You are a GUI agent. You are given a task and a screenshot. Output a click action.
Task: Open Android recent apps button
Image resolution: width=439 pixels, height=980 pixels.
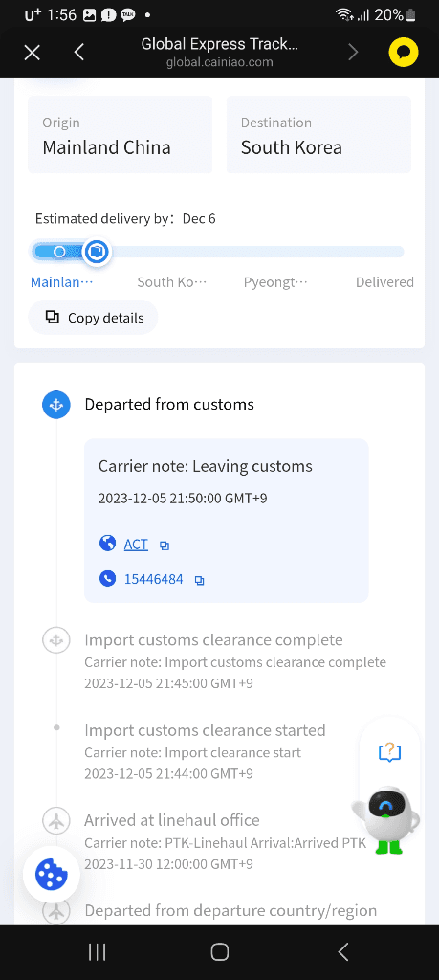(x=97, y=952)
